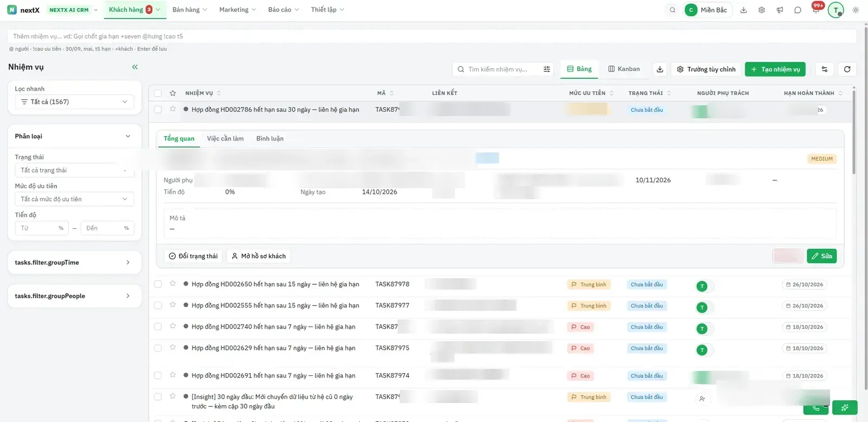Switch to the Việc cần làm tab
This screenshot has width=868, height=422.
(225, 139)
